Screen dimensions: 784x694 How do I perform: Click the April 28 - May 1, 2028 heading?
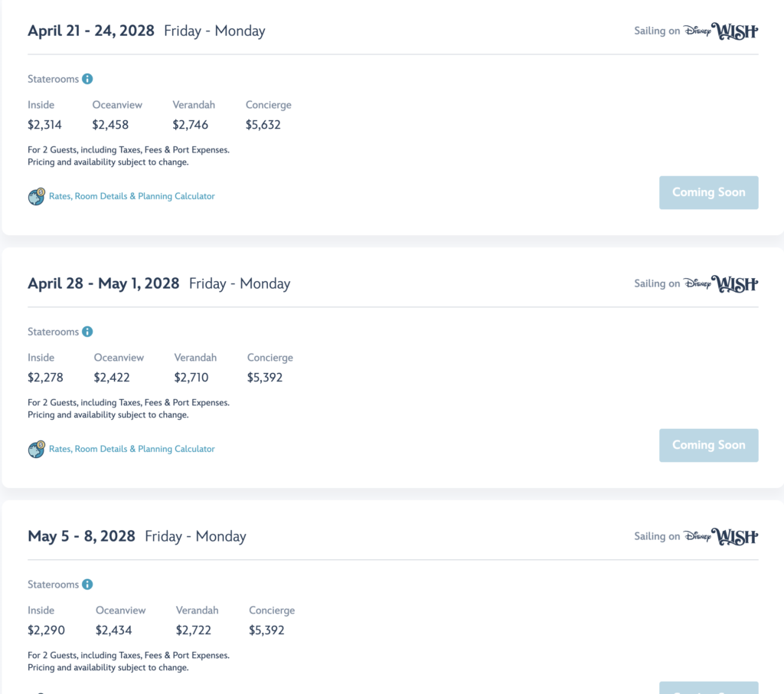pyautogui.click(x=103, y=283)
